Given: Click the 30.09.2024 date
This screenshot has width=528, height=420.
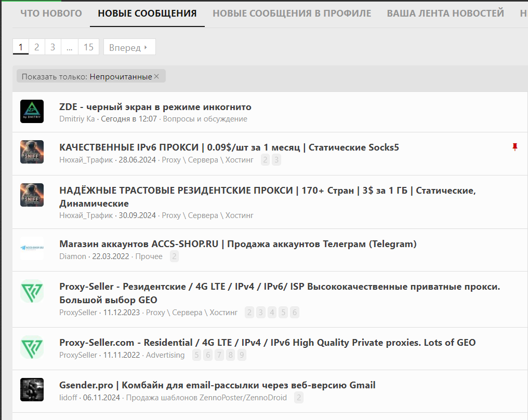Looking at the screenshot, I should click(x=137, y=215).
